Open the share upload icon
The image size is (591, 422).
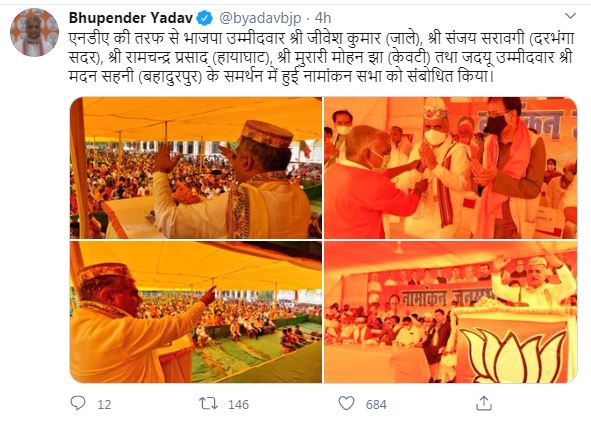click(484, 403)
